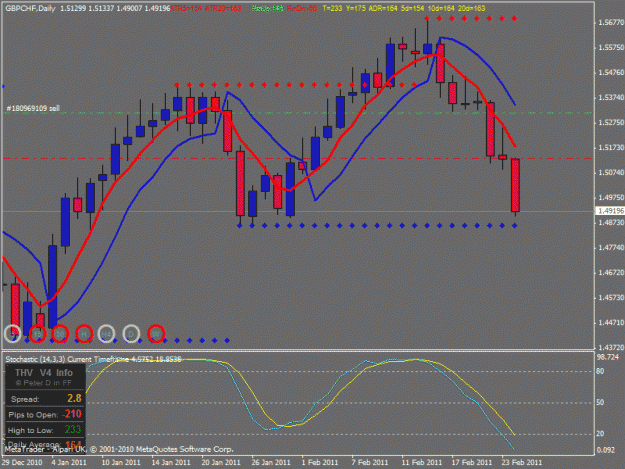This screenshot has height=469, width=625.
Task: Click the GBPCHF,Daily chart title
Action: click(30, 8)
